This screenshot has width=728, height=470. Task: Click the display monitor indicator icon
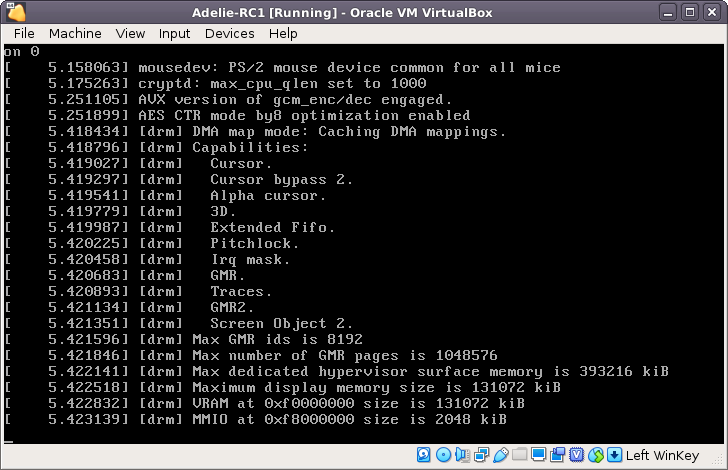click(x=539, y=455)
